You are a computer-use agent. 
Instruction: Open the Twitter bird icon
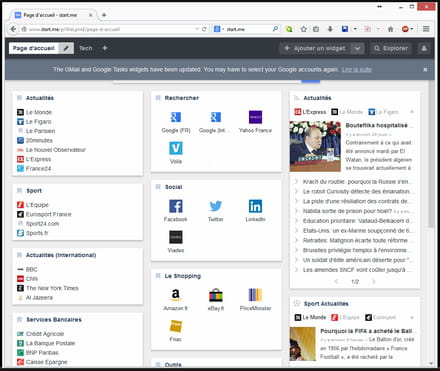click(216, 206)
